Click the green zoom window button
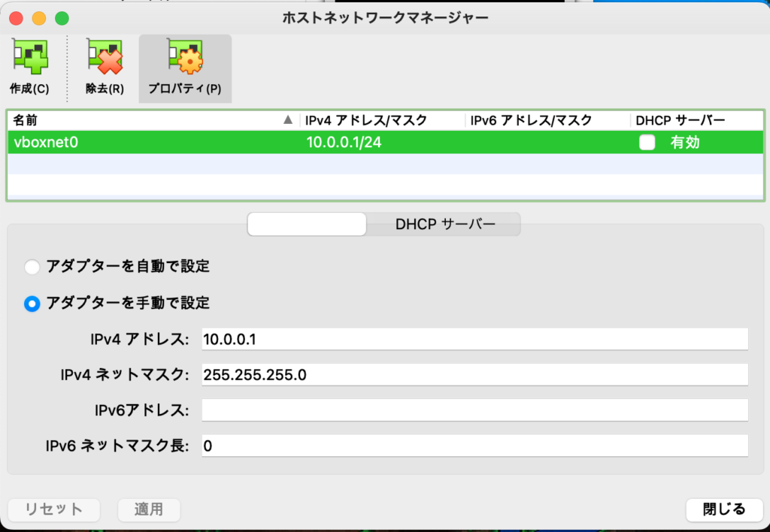The width and height of the screenshot is (770, 532). tap(62, 17)
